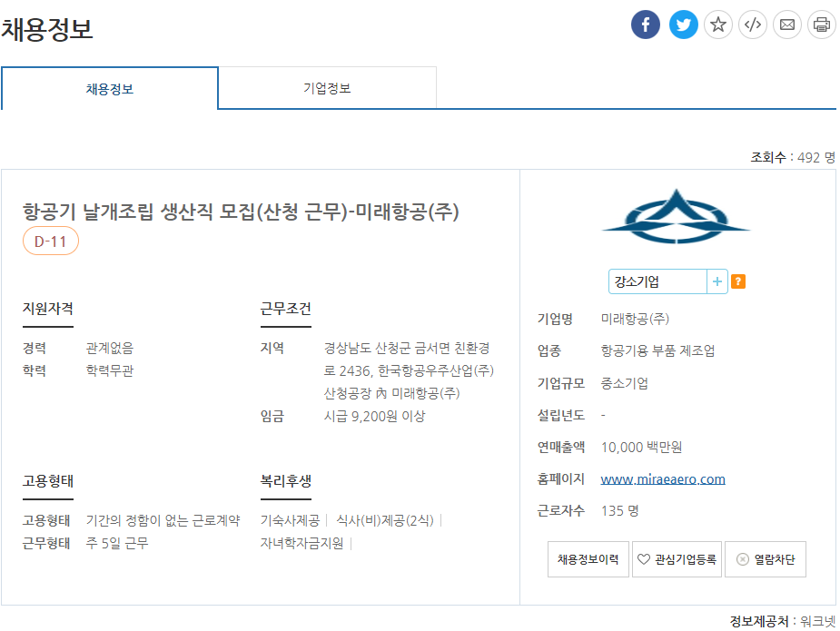Click the 기숙사제공 benefit text
Screen dimensions: 840x631
[290, 520]
